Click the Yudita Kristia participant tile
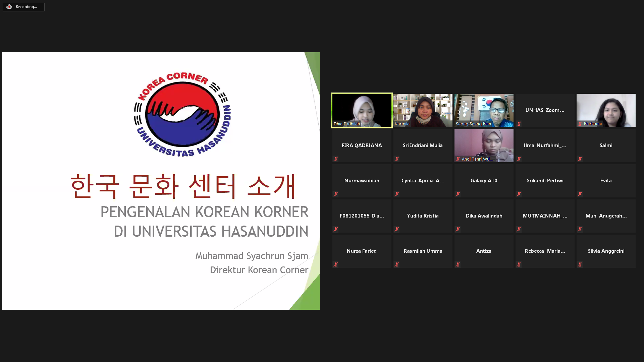 423,216
